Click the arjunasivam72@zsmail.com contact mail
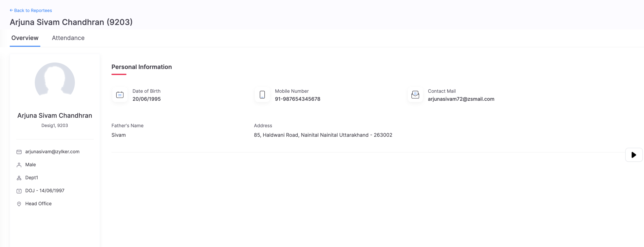 click(x=461, y=99)
